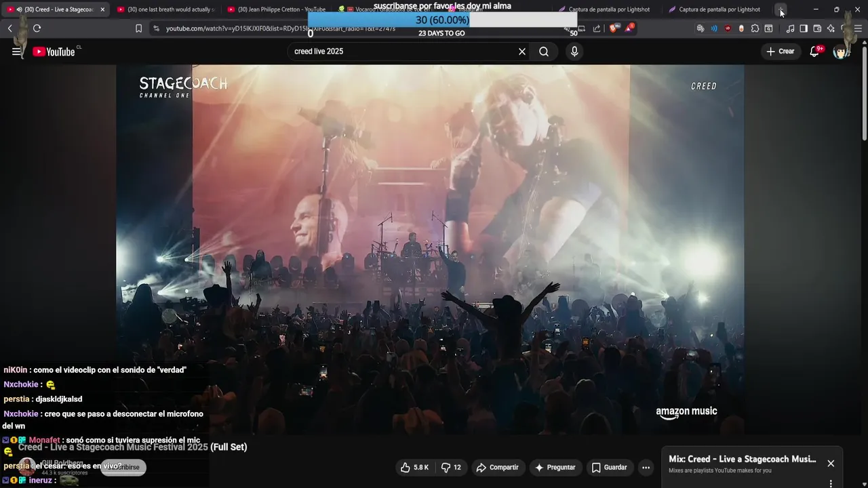Click the search magnifier button
The width and height of the screenshot is (868, 488).
click(544, 52)
